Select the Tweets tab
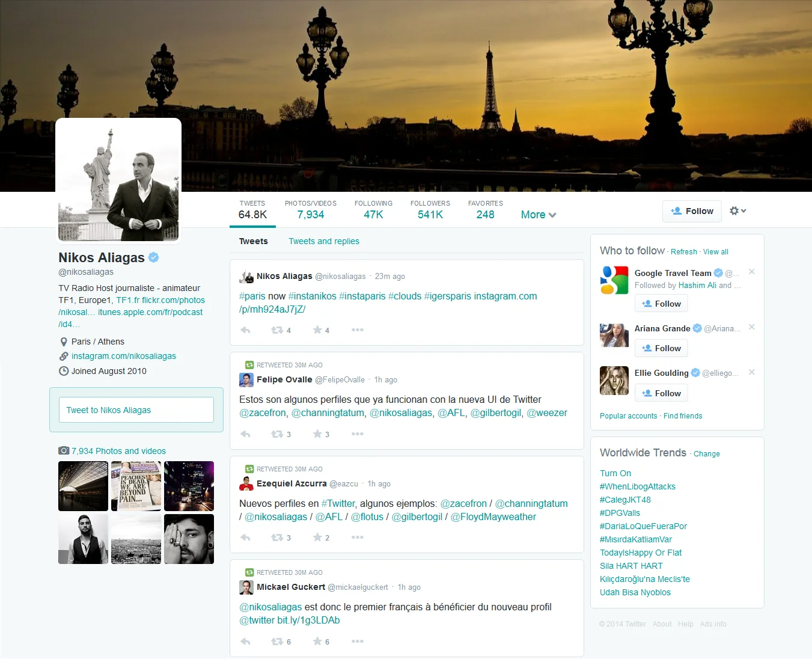The width and height of the screenshot is (812, 659). (x=254, y=241)
